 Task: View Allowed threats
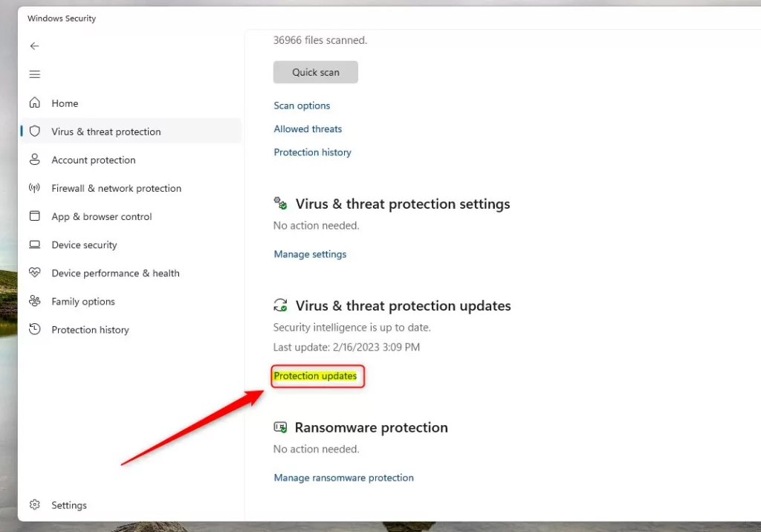click(308, 129)
